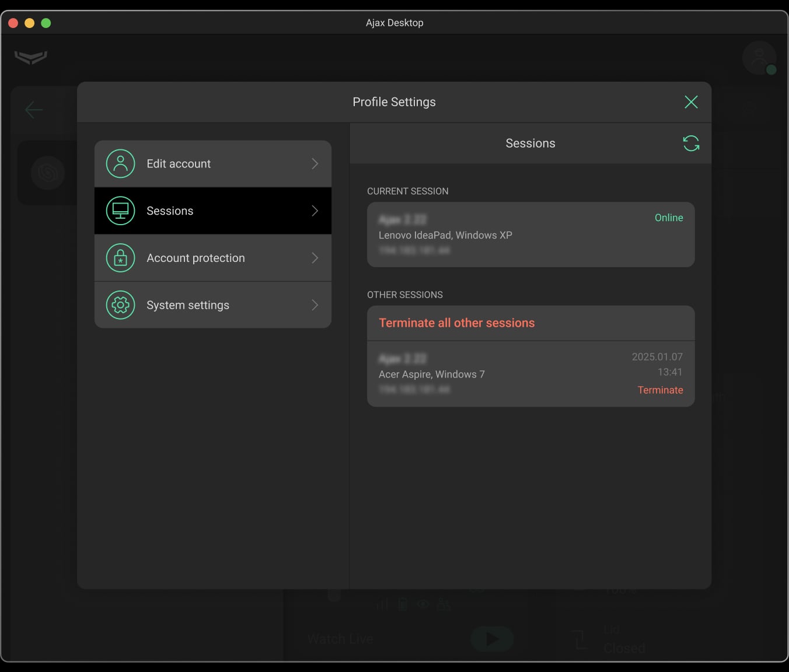Click the padlock icon for Account protection
The width and height of the screenshot is (789, 672).
(x=120, y=258)
